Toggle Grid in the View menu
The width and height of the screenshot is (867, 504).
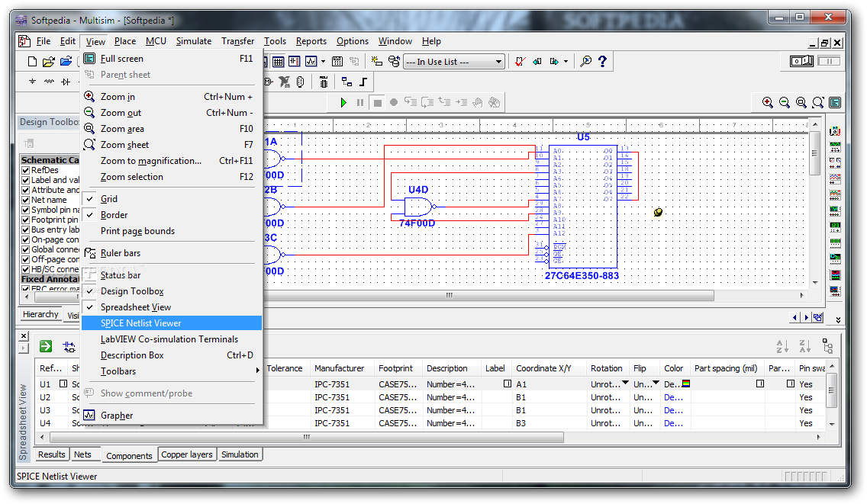click(x=172, y=199)
